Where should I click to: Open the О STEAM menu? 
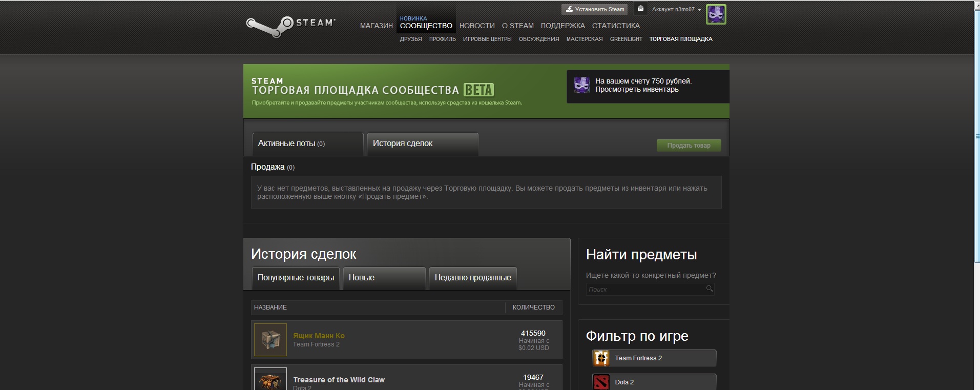[518, 26]
